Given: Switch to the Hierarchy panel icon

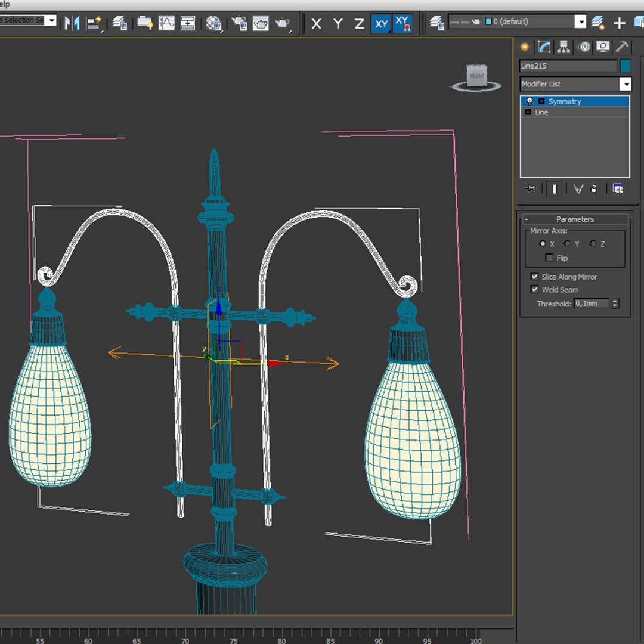Looking at the screenshot, I should pyautogui.click(x=563, y=47).
